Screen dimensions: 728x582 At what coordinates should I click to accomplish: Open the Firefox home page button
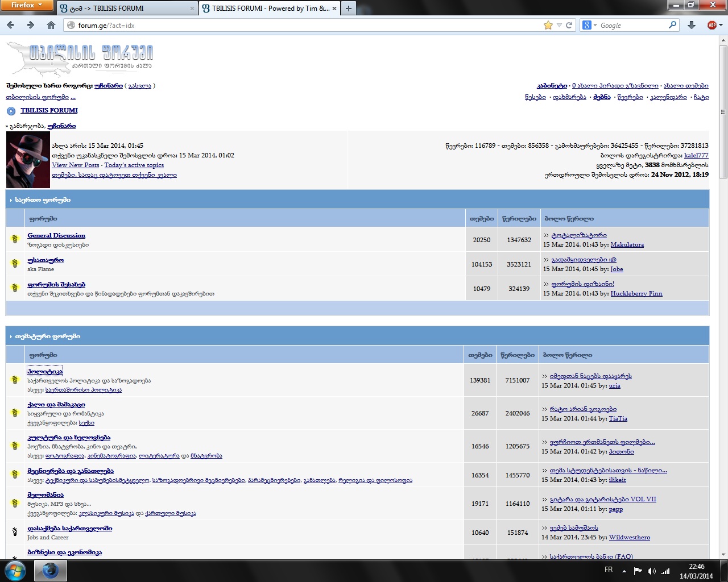coord(51,25)
